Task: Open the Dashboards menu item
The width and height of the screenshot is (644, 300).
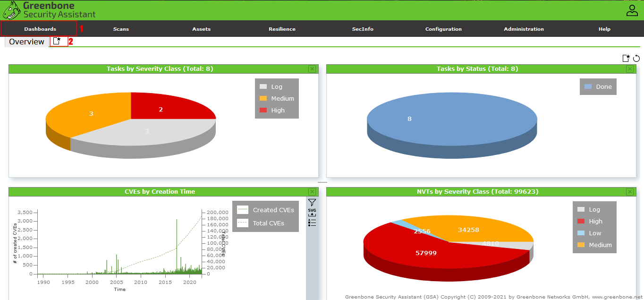Action: [40, 29]
